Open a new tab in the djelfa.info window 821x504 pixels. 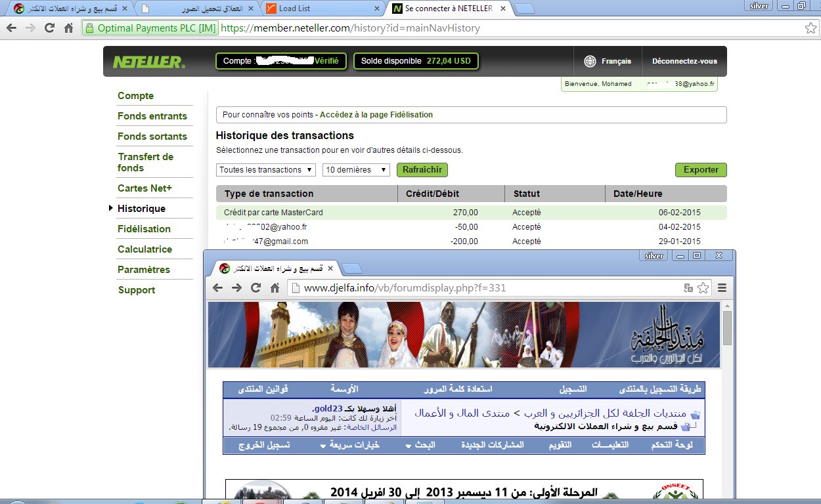(352, 268)
